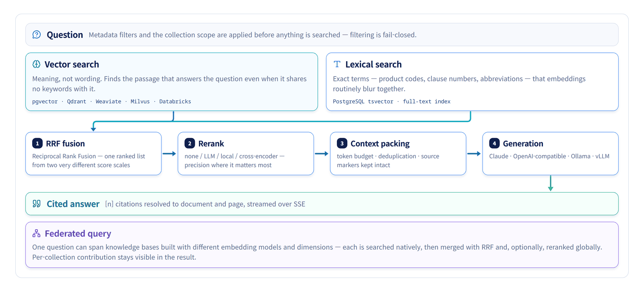Click the quotation marks icon for Cited answer
644x290 pixels.
coord(37,204)
